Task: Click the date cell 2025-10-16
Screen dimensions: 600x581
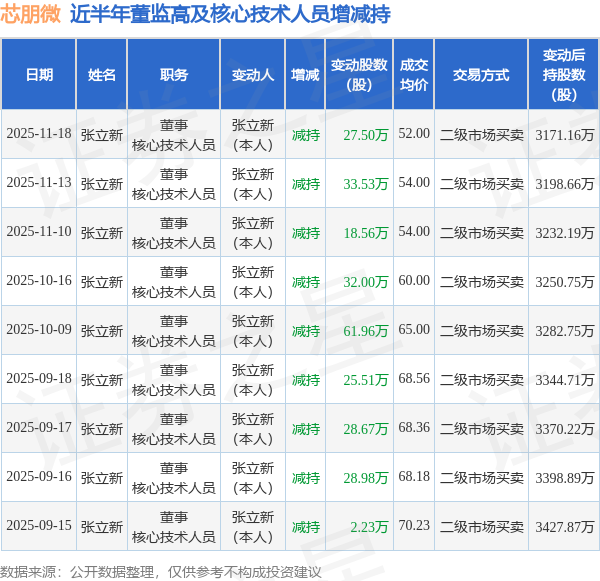Action: click(x=39, y=281)
